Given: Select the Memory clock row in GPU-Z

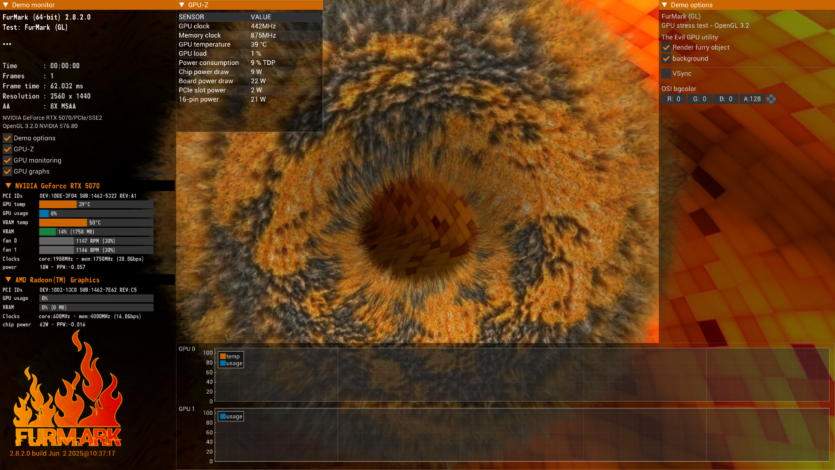Looking at the screenshot, I should click(x=249, y=35).
